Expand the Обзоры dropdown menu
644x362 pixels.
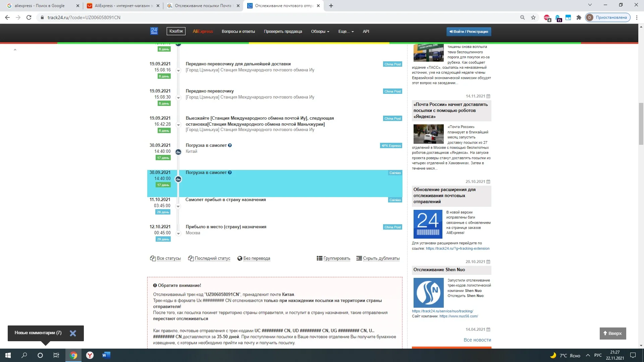(320, 32)
